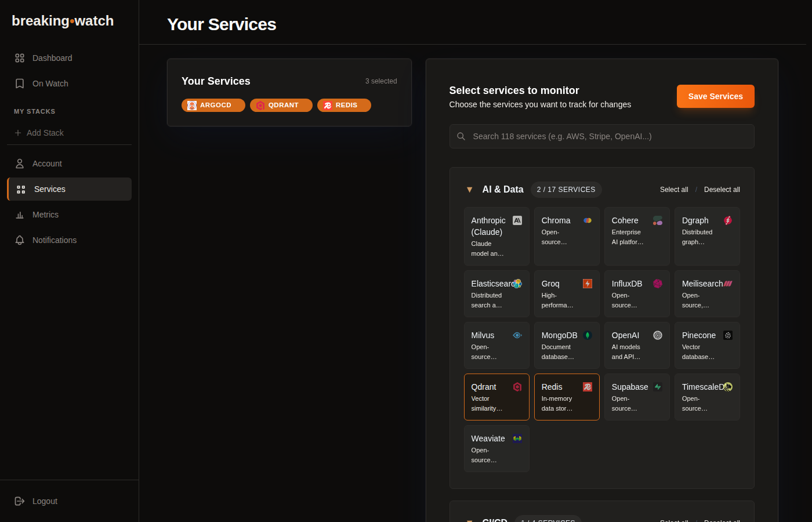Click the 'AI models and API…' description
Viewport: 812px width, 522px height.
coord(626,352)
